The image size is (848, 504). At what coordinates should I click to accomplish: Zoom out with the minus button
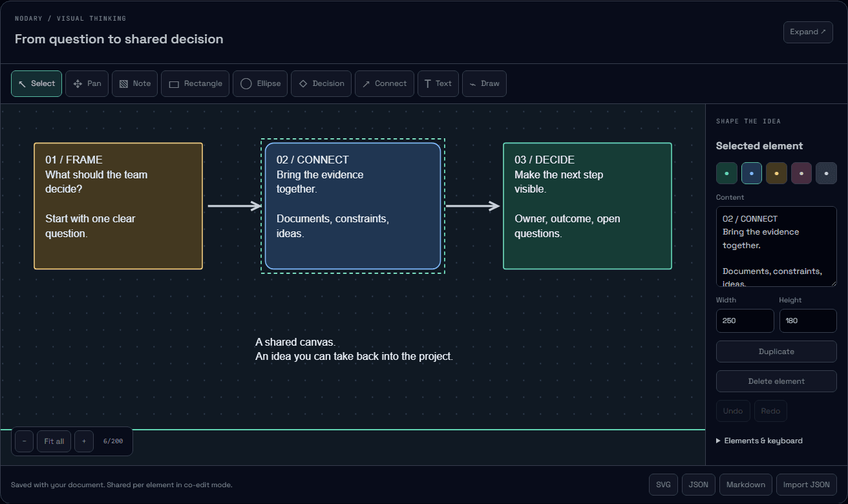point(24,441)
